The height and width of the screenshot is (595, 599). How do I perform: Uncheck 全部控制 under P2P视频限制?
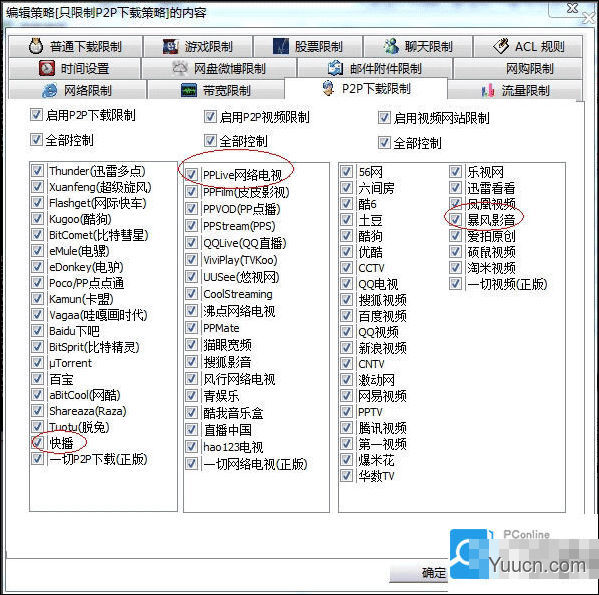point(210,141)
